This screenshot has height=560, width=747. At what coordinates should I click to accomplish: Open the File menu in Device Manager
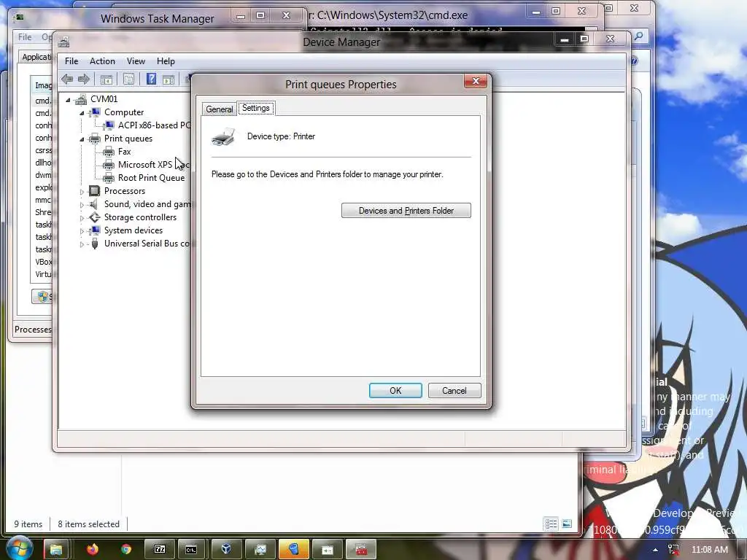(x=71, y=61)
